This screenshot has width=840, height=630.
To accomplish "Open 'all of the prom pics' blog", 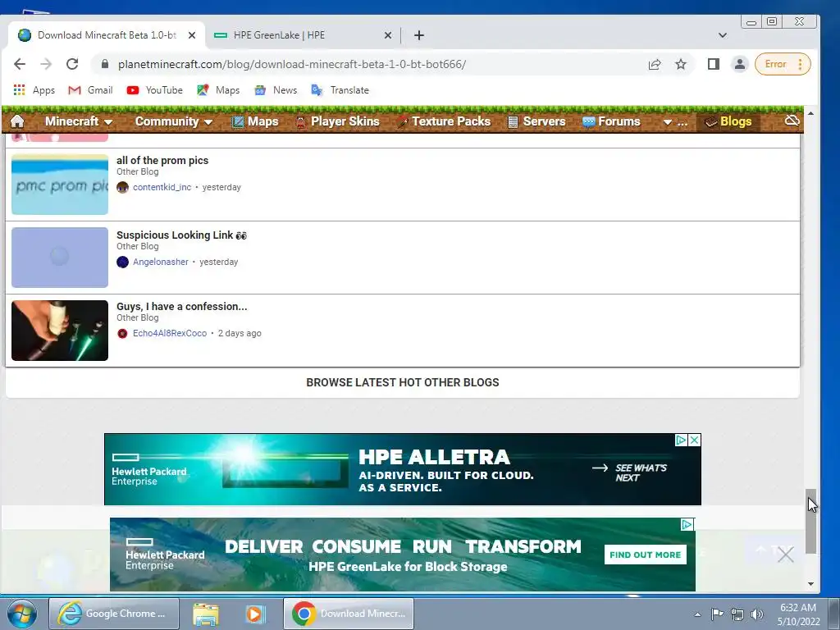I will click(x=162, y=160).
